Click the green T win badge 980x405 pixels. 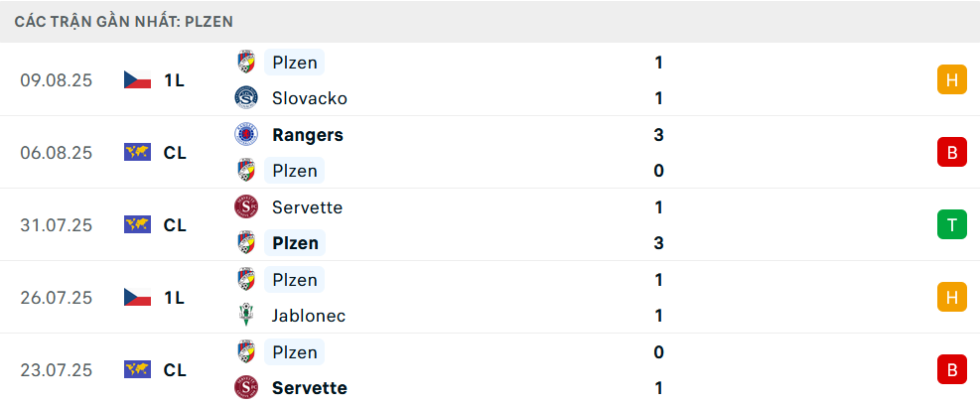[951, 225]
